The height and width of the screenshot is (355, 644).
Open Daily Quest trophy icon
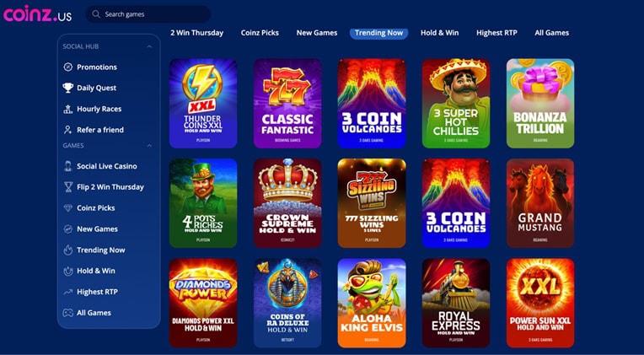click(x=67, y=88)
